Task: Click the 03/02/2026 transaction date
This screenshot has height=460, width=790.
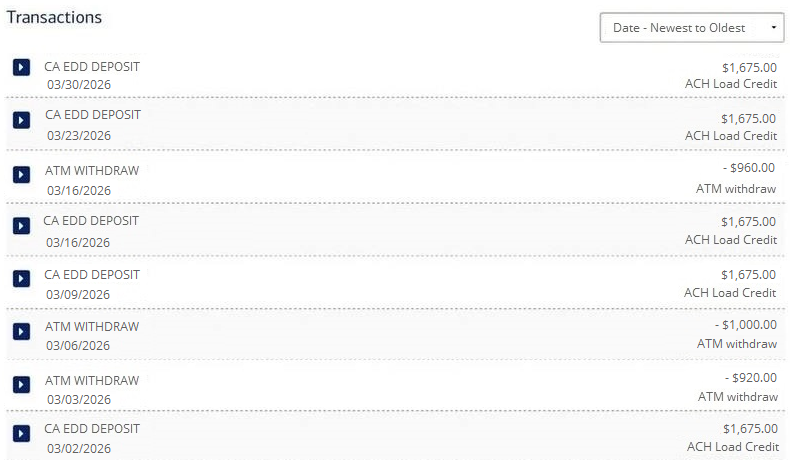Action: tap(78, 447)
